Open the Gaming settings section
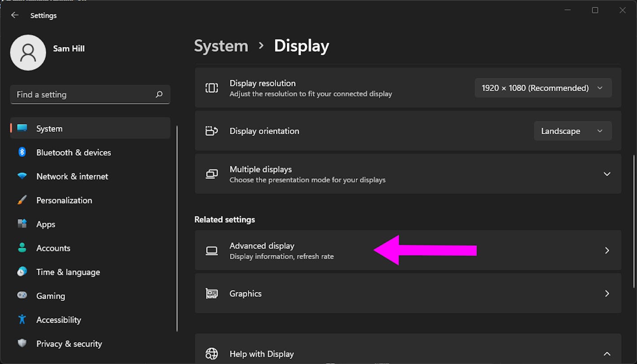 click(x=50, y=296)
